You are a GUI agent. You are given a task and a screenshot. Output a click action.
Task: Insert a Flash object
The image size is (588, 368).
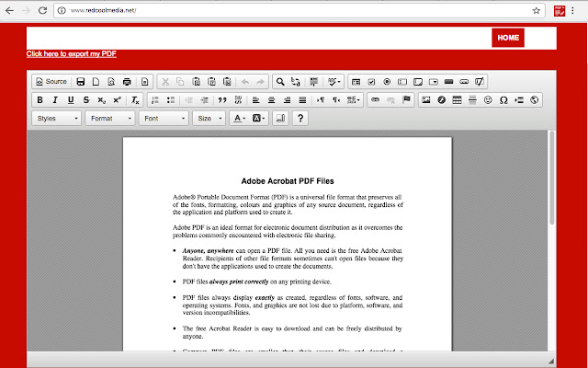pos(441,100)
